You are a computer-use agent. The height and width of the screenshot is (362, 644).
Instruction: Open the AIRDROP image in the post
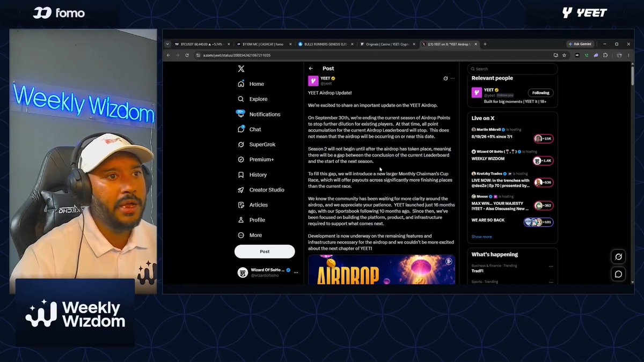pyautogui.click(x=382, y=270)
